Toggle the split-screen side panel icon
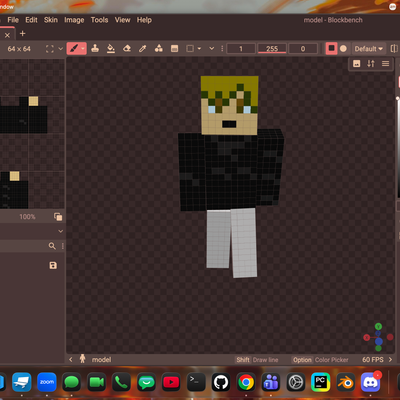The width and height of the screenshot is (400, 400). [394, 49]
